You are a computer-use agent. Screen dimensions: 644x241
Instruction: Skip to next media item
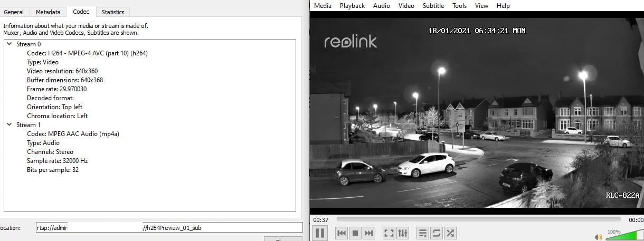[369, 233]
